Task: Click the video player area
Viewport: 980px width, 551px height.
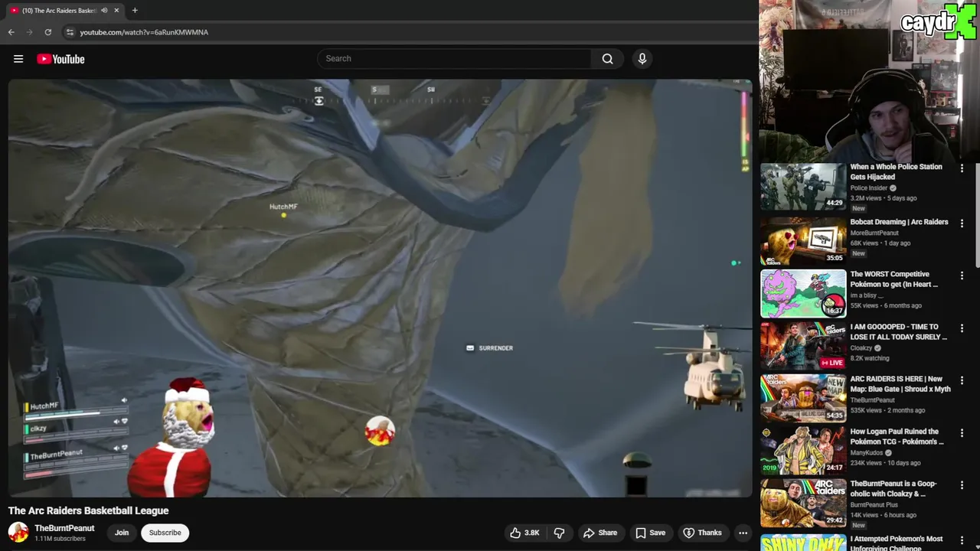Action: 380,289
